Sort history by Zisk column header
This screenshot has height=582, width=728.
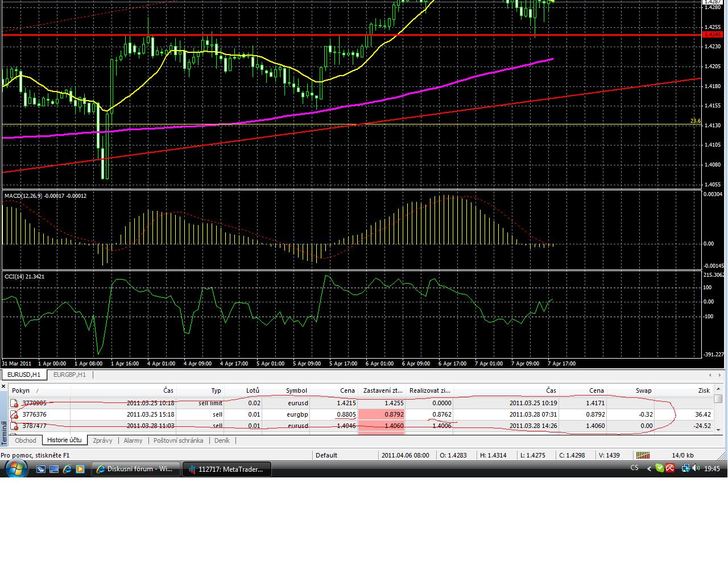[x=704, y=390]
